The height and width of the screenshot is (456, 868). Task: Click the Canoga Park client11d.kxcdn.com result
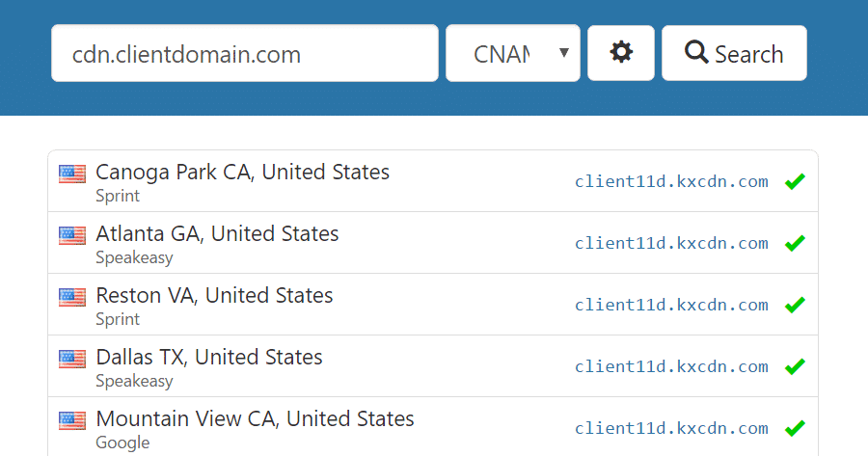671,181
